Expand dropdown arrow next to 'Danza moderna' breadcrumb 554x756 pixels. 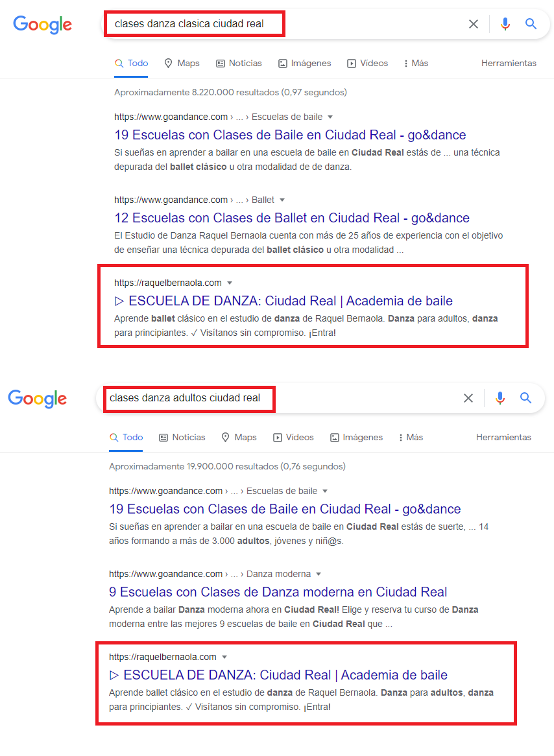pyautogui.click(x=319, y=574)
